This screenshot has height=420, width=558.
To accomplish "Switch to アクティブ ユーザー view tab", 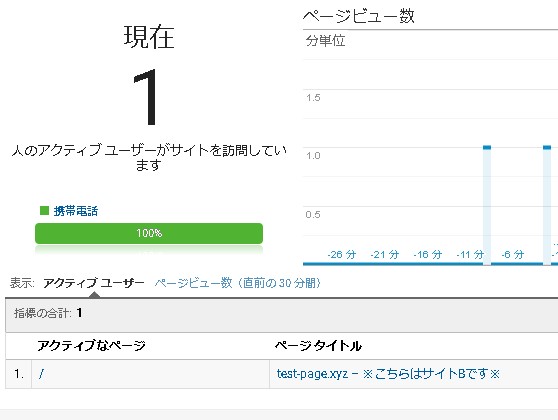I will (94, 283).
